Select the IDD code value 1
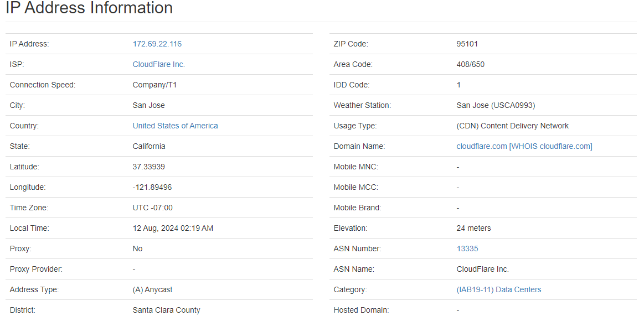Image resolution: width=644 pixels, height=321 pixels. tap(458, 85)
